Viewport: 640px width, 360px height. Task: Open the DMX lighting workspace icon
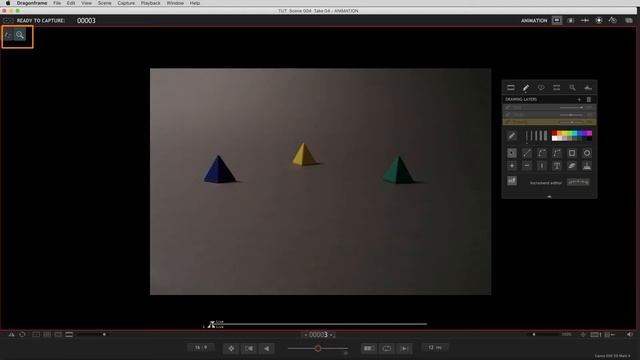tap(599, 20)
